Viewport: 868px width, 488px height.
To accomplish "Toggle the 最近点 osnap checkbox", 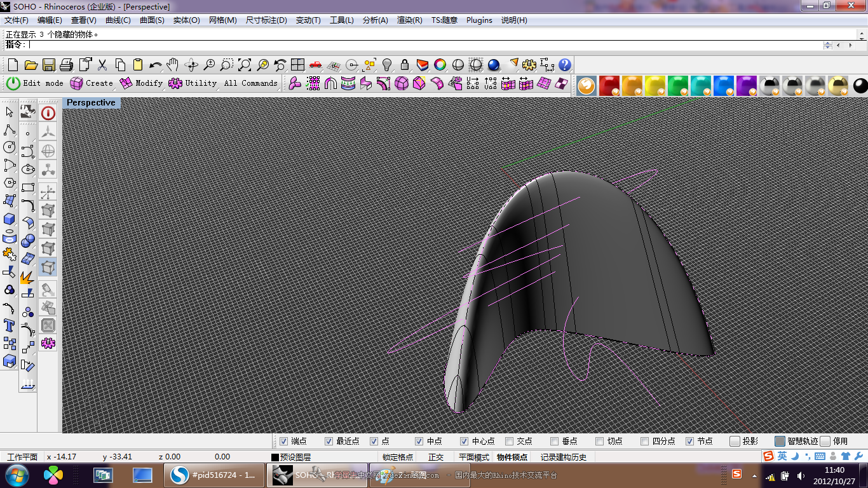I will coord(329,441).
